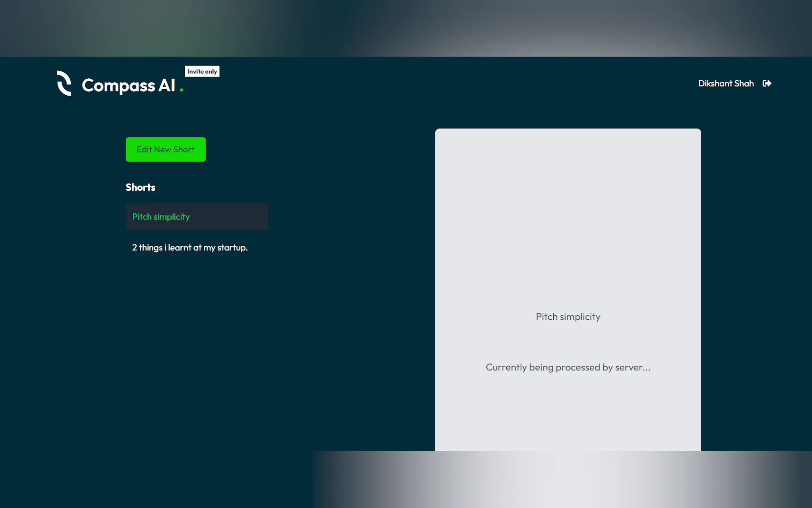Click the word server in processing message
The height and width of the screenshot is (508, 812).
coord(629,367)
